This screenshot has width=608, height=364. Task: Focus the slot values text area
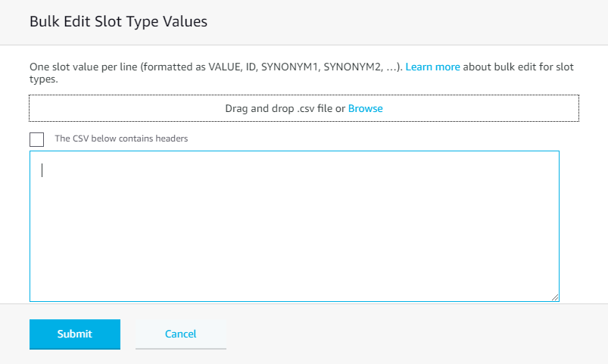click(x=294, y=227)
